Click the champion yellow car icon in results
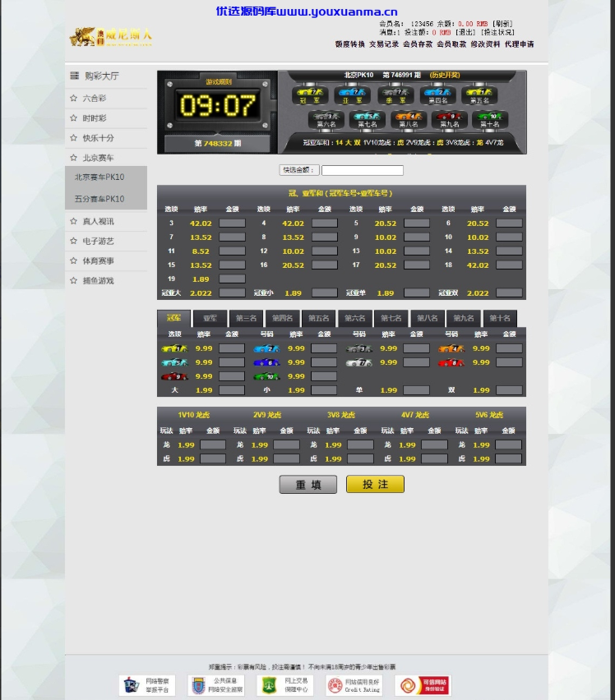The width and height of the screenshot is (615, 700). pyautogui.click(x=309, y=92)
